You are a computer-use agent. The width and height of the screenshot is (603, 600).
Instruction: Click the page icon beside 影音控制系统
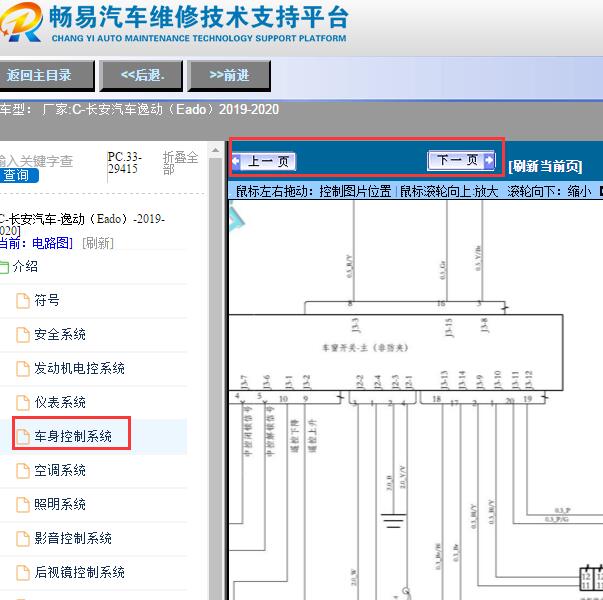click(x=23, y=538)
